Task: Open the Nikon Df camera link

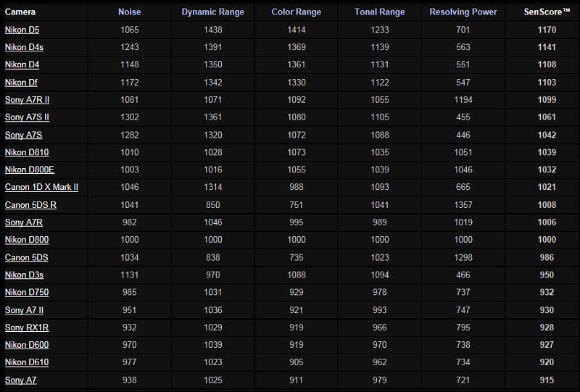Action: 21,82
